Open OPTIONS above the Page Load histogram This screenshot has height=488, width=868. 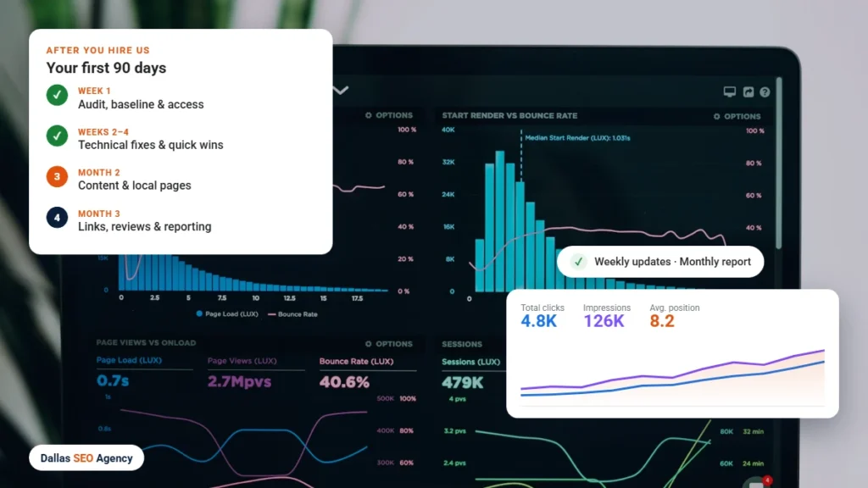[388, 115]
